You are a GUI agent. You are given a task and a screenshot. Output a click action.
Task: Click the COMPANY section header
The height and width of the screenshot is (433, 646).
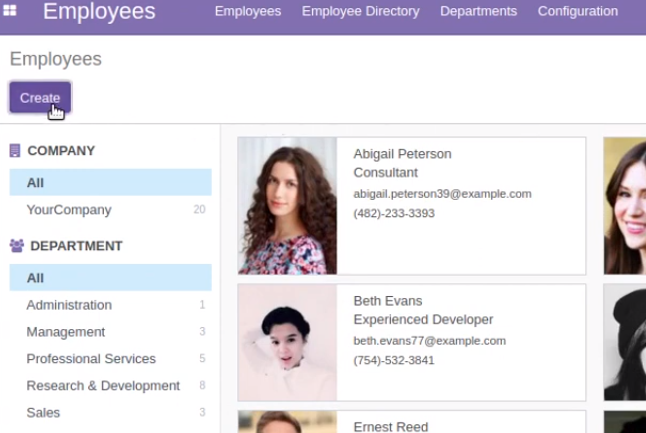[x=61, y=151]
